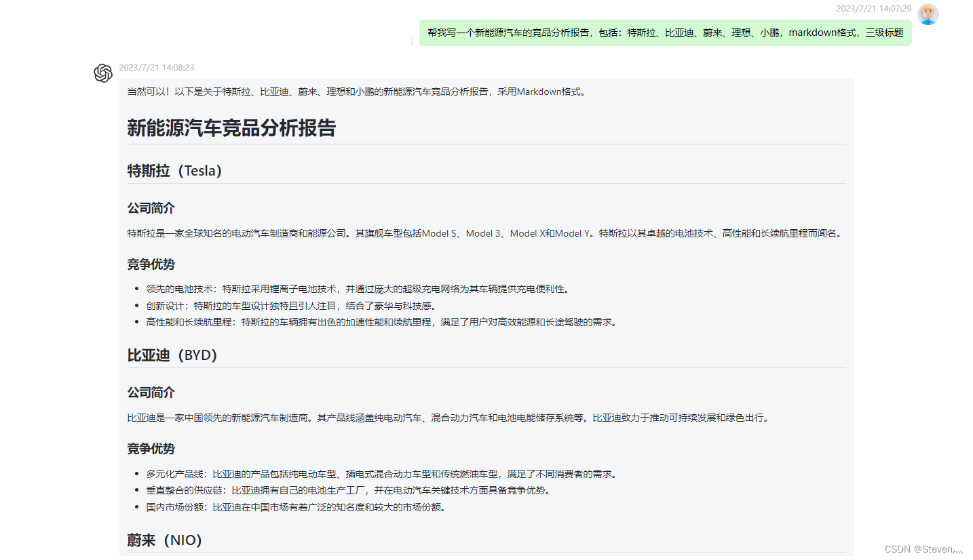973x560 pixels.
Task: Click the bullet 高性能和长续航里程
Action: pos(383,323)
